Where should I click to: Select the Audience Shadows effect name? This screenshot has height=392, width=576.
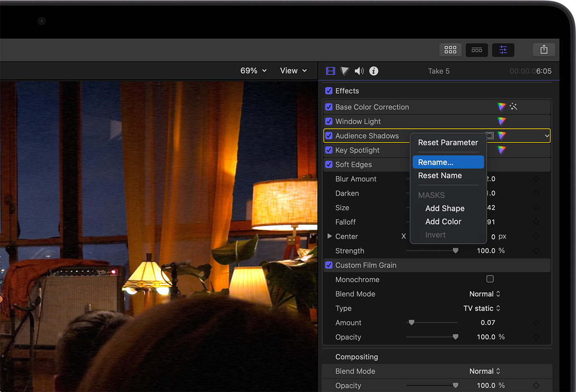pyautogui.click(x=367, y=136)
